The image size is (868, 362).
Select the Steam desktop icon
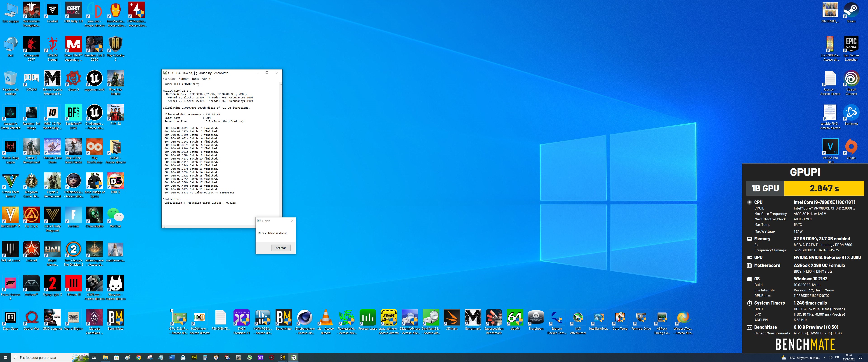pos(851,12)
